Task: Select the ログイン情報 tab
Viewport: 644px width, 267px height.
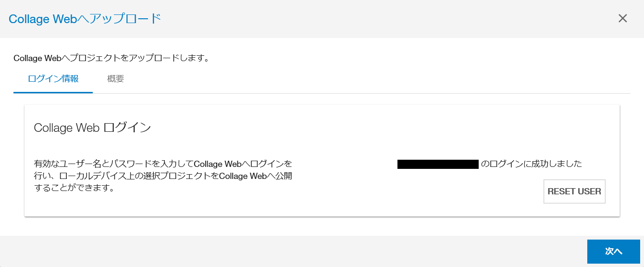Action: pyautogui.click(x=53, y=79)
